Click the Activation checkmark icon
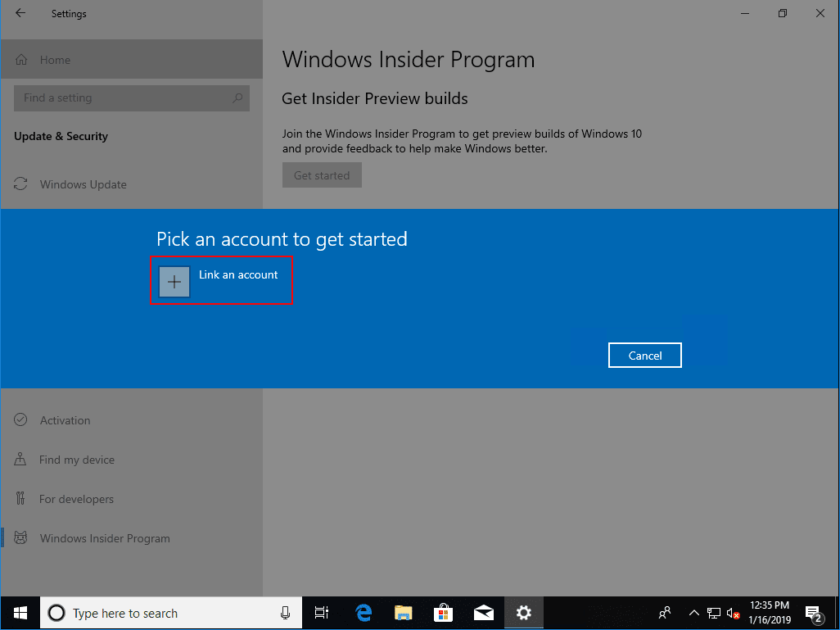This screenshot has height=630, width=840. click(21, 420)
